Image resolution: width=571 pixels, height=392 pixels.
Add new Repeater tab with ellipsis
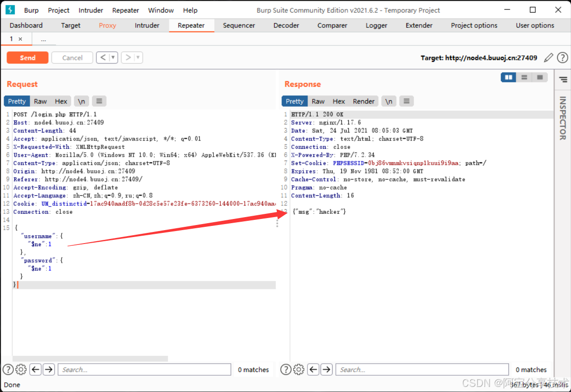(x=43, y=39)
